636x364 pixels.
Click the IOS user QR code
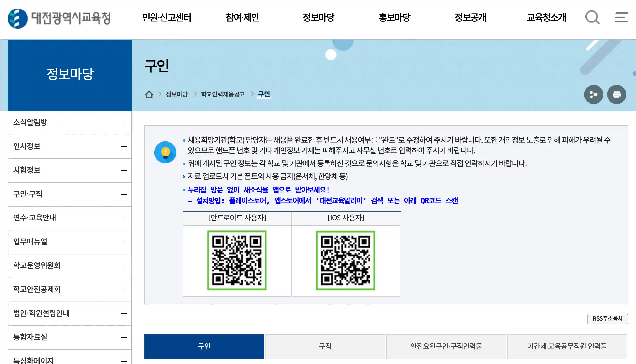(x=345, y=260)
